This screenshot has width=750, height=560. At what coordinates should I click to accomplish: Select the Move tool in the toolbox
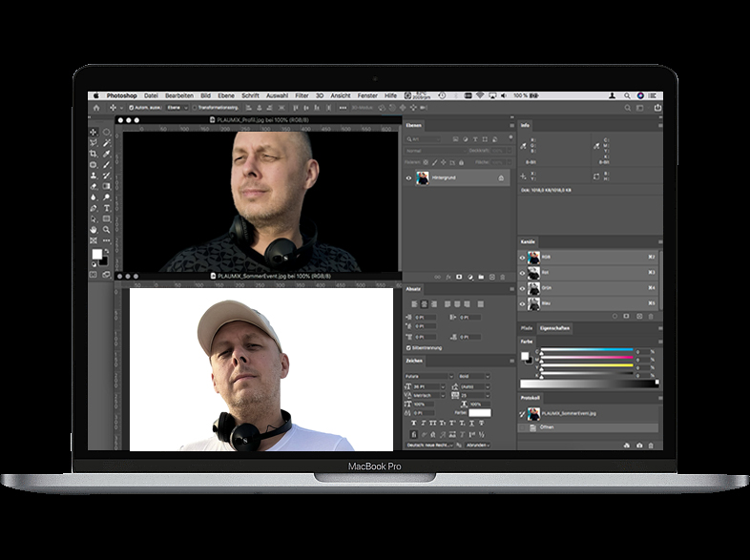(94, 132)
